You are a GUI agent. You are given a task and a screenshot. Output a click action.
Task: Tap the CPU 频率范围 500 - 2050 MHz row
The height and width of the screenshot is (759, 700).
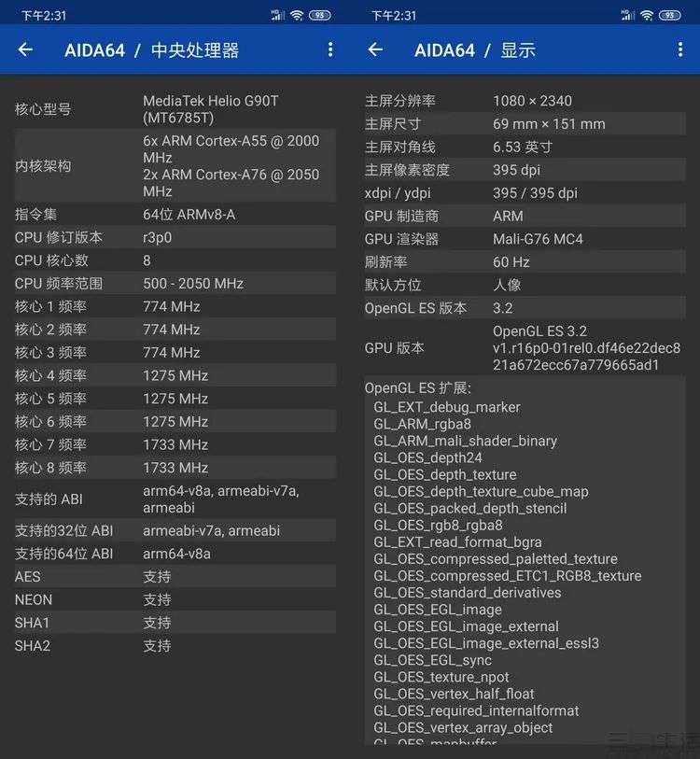(175, 284)
